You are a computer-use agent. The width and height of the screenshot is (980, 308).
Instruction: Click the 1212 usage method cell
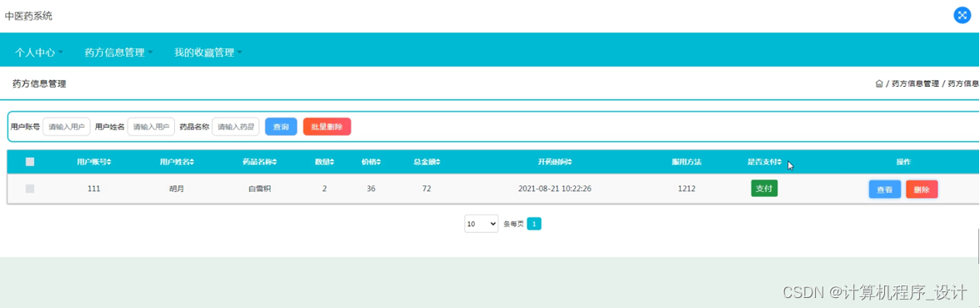[x=687, y=189]
